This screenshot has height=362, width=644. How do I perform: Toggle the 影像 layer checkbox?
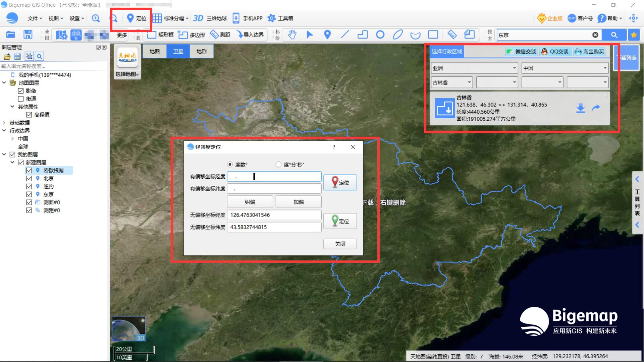click(x=21, y=91)
